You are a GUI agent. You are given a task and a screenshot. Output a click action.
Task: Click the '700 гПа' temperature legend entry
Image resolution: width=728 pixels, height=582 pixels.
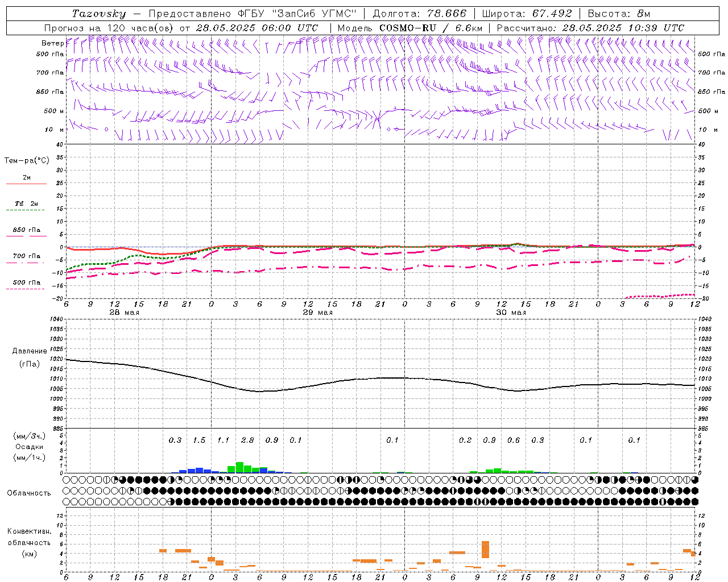click(x=26, y=256)
